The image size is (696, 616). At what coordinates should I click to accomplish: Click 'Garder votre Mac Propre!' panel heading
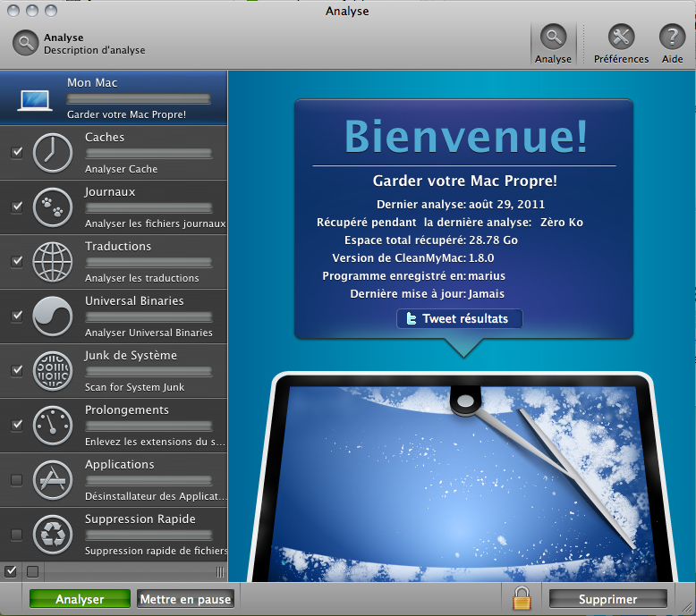coord(464,181)
